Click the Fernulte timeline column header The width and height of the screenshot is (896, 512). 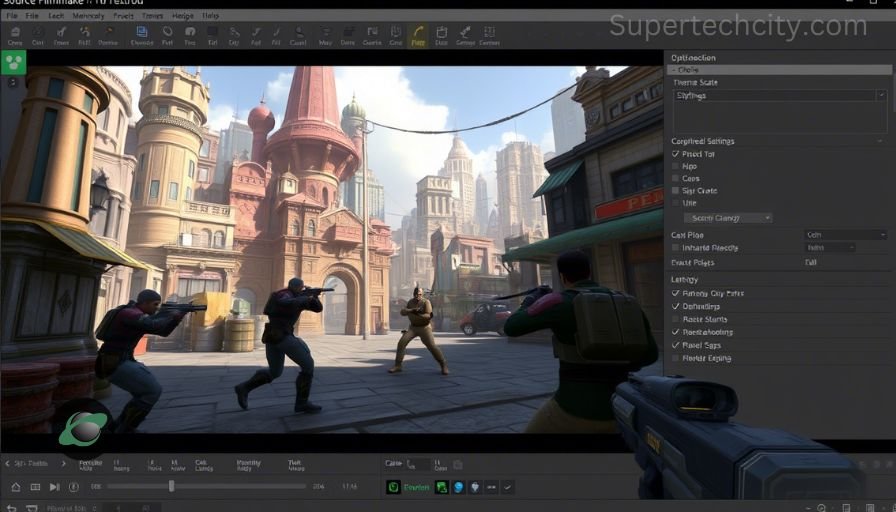pos(90,465)
